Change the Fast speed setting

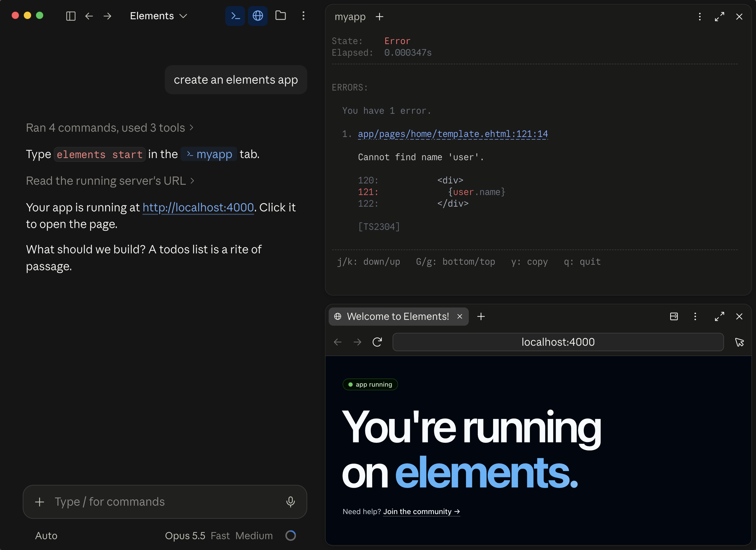pyautogui.click(x=220, y=536)
